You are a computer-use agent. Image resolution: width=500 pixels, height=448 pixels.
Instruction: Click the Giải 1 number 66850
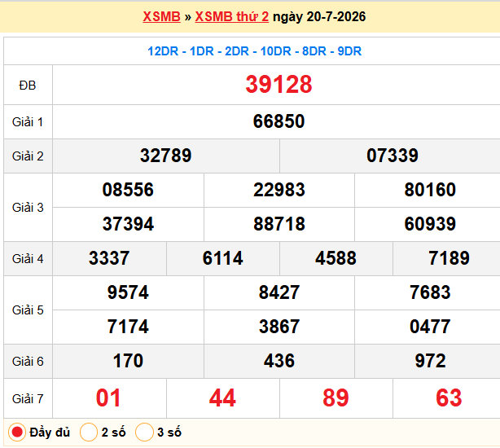pyautogui.click(x=279, y=121)
